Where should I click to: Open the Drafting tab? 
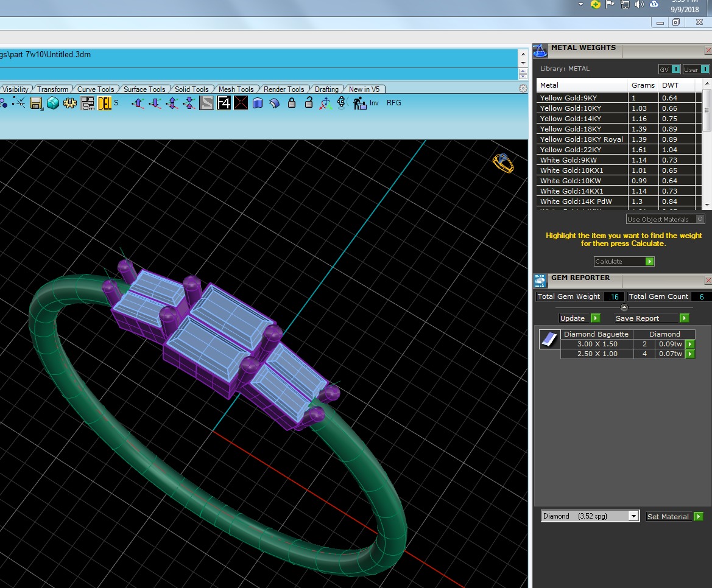pyautogui.click(x=326, y=89)
